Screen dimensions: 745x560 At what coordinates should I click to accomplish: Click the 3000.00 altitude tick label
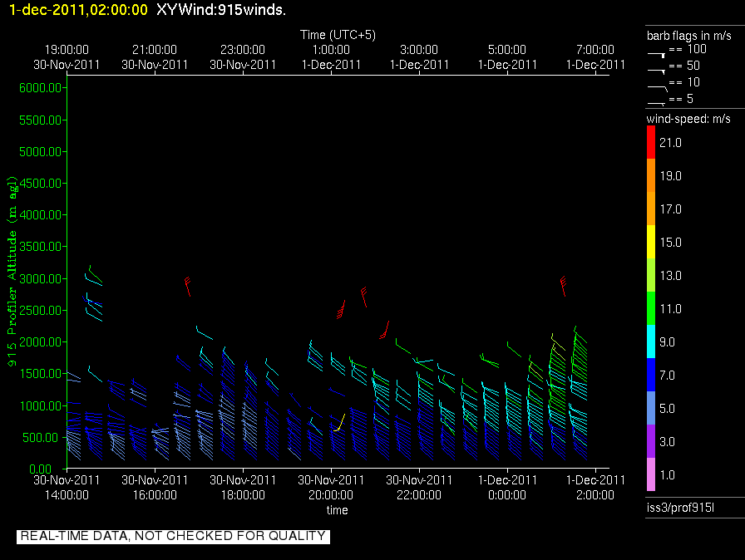[41, 278]
